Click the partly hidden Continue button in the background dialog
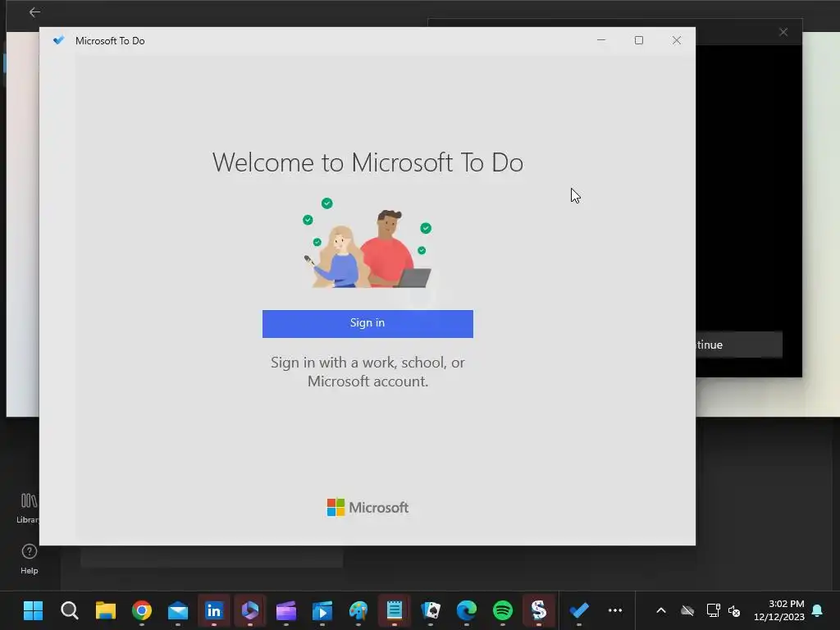Image resolution: width=840 pixels, height=630 pixels. click(739, 345)
